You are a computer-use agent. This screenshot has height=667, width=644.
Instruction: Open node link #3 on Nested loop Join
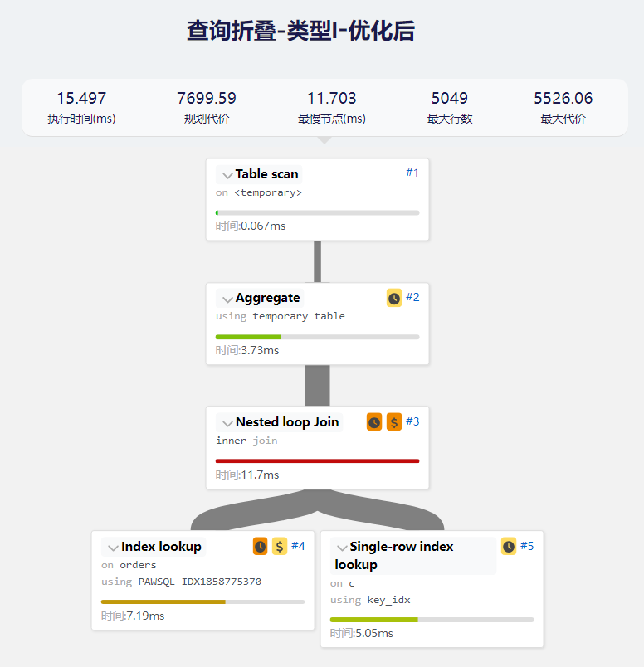coord(412,421)
